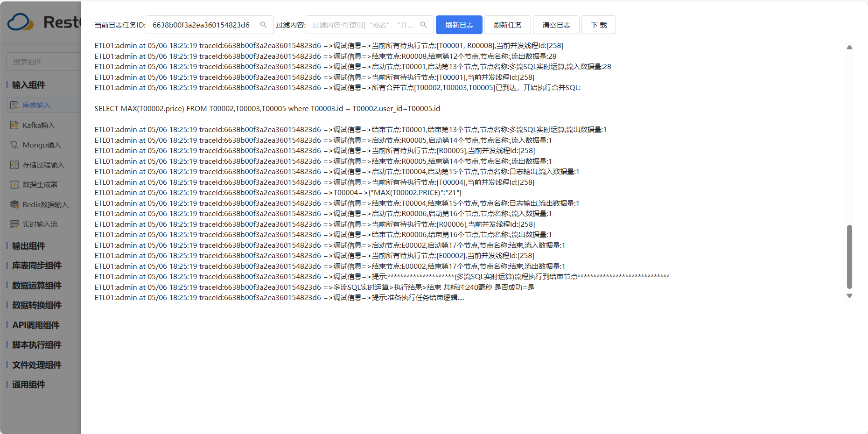Select the 实时输入流 component icon
Viewport: 868px width, 434px height.
click(x=14, y=224)
